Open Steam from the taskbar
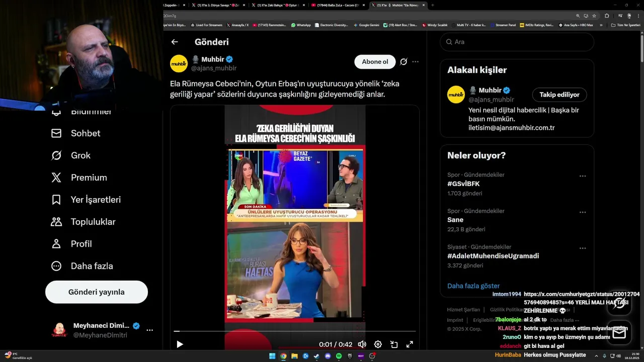 [x=316, y=356]
